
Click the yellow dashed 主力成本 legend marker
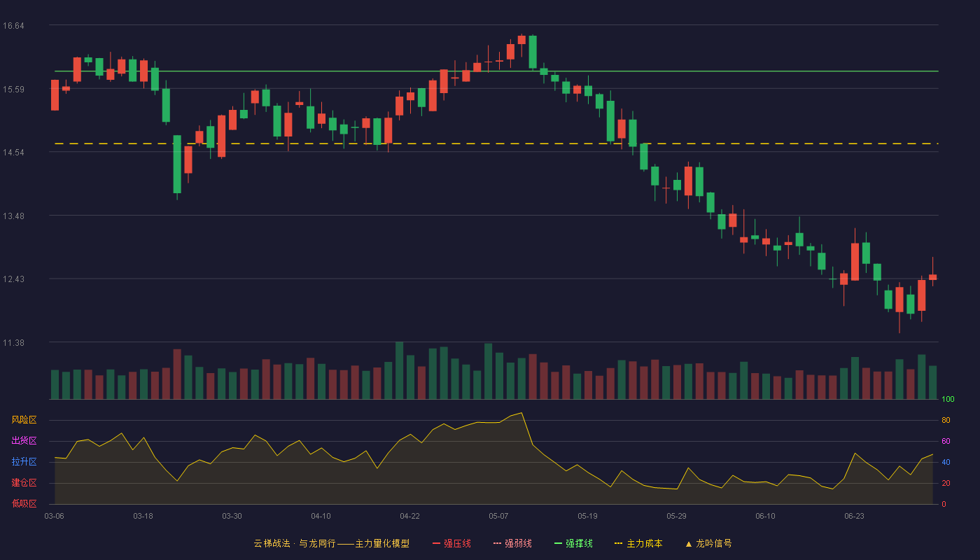pos(618,543)
